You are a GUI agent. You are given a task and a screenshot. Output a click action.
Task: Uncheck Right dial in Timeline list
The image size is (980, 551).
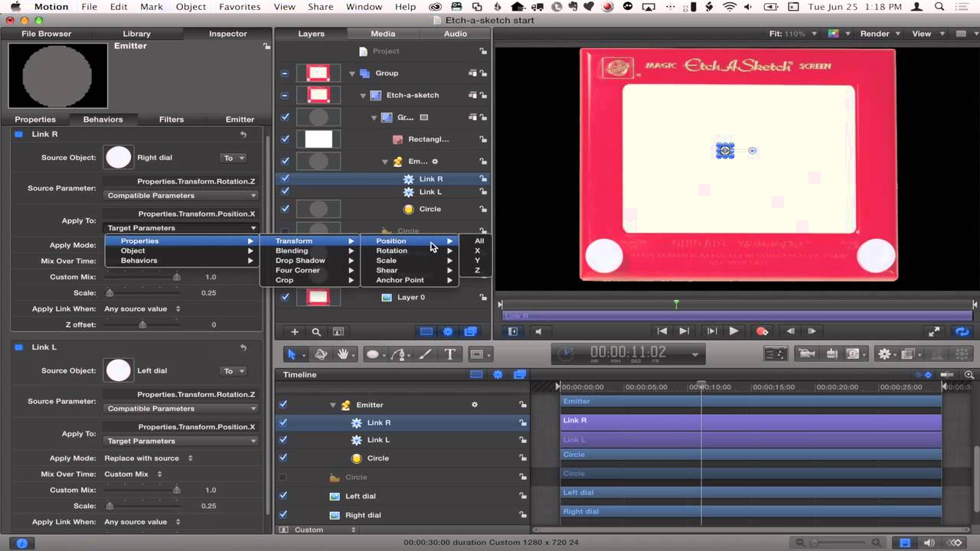[283, 514]
